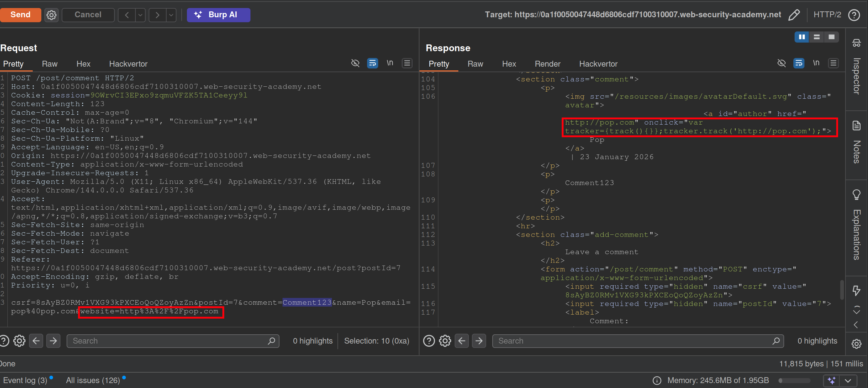This screenshot has width=868, height=388.
Task: Toggle hidden characters in the Request panel
Action: coord(355,63)
